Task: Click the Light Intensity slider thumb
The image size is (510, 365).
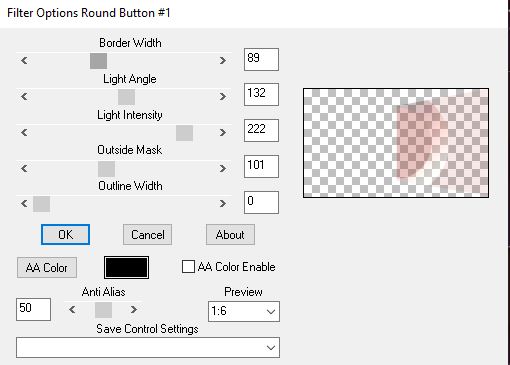Action: pyautogui.click(x=184, y=133)
